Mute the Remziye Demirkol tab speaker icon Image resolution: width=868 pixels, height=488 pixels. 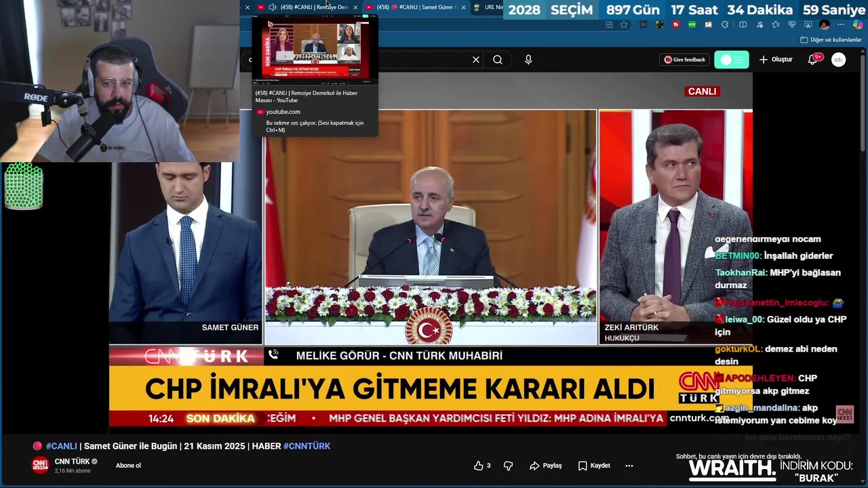pos(273,7)
